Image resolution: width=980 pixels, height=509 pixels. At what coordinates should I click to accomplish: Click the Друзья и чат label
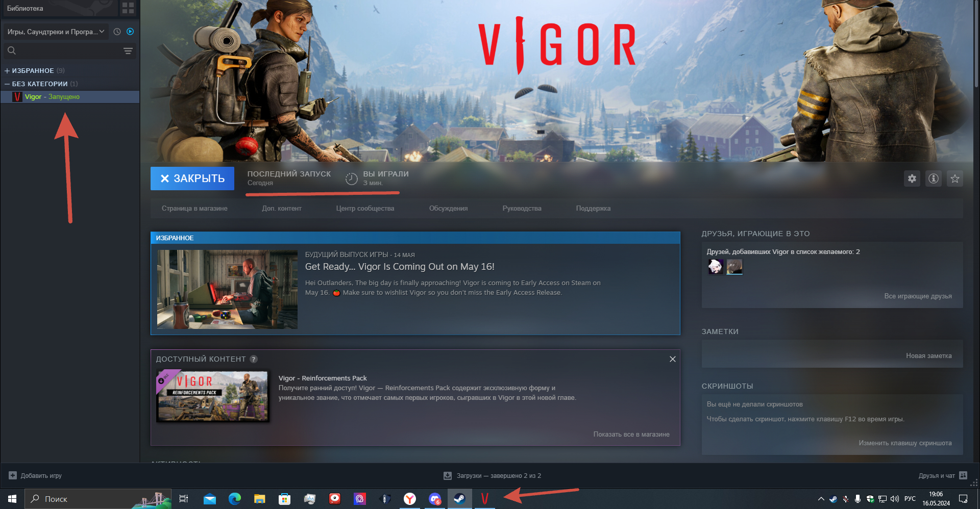click(x=937, y=475)
